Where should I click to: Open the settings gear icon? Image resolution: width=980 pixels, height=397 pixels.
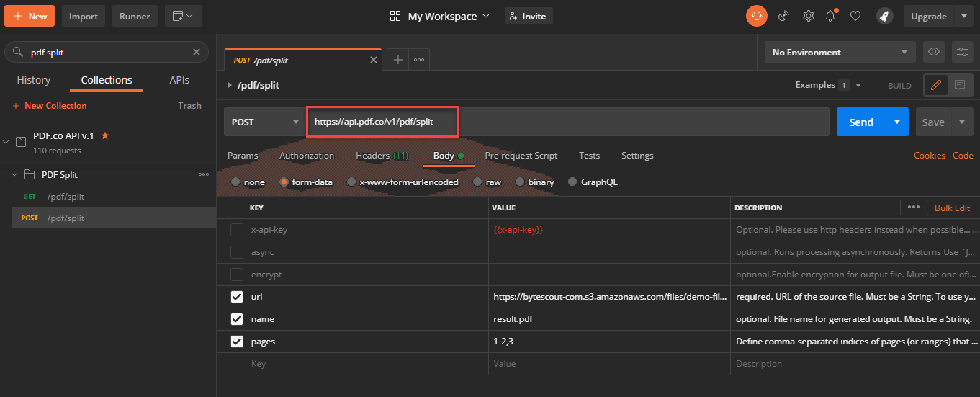809,16
